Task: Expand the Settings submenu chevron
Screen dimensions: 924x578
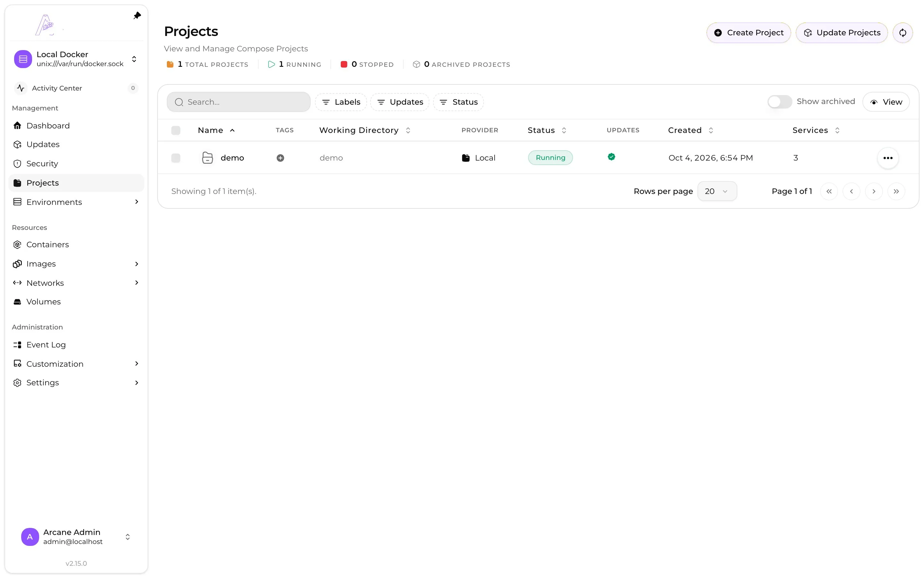Action: pos(137,383)
